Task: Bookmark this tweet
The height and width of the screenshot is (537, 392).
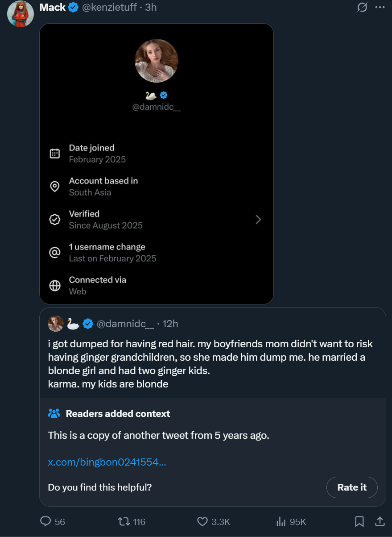Action: (359, 521)
